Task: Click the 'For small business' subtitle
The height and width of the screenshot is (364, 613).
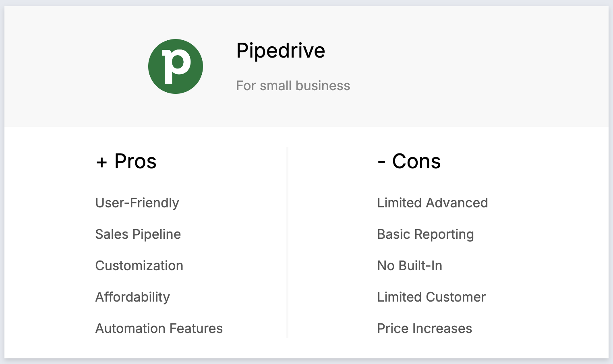Action: [293, 86]
